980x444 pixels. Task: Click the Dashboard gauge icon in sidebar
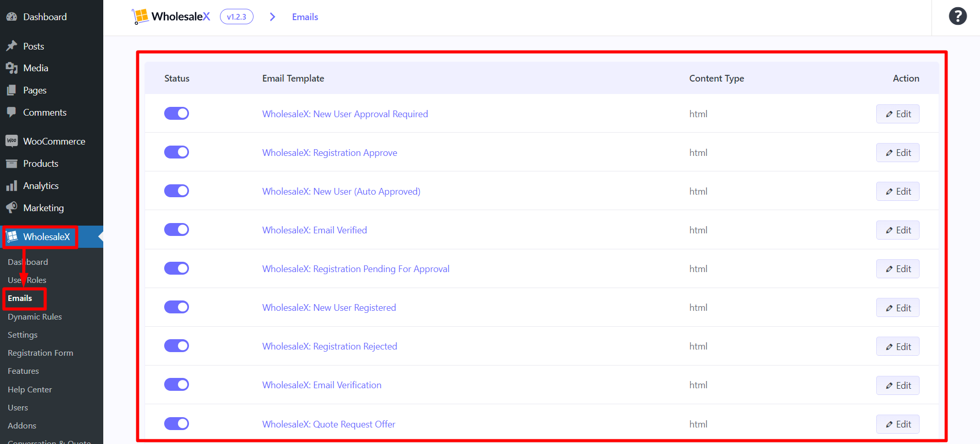(x=11, y=17)
